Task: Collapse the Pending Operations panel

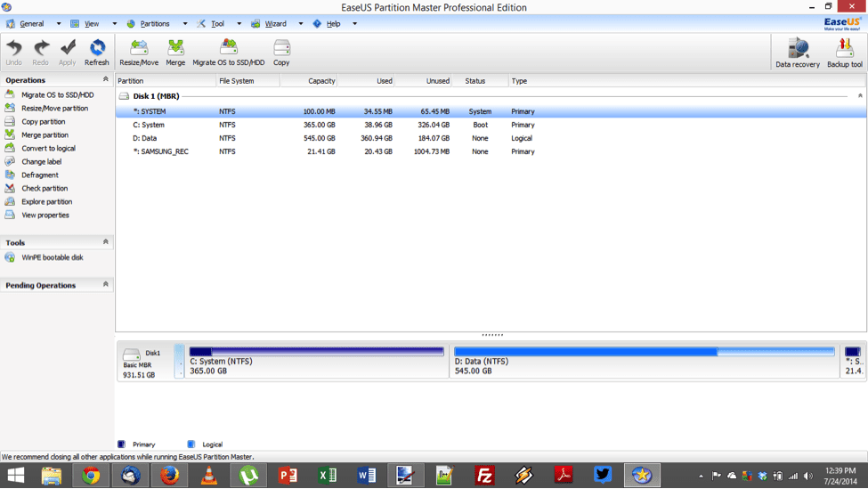Action: point(105,284)
